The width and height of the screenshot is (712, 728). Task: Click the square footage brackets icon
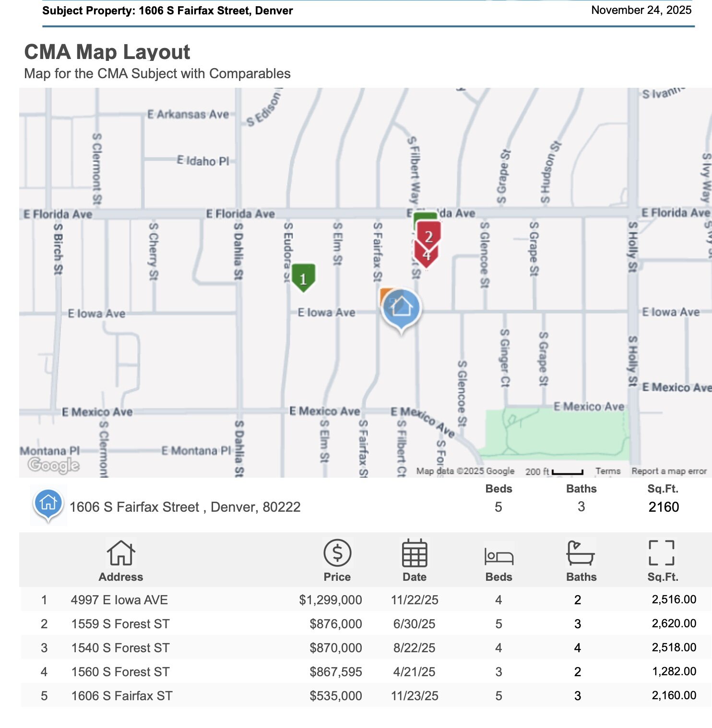662,553
